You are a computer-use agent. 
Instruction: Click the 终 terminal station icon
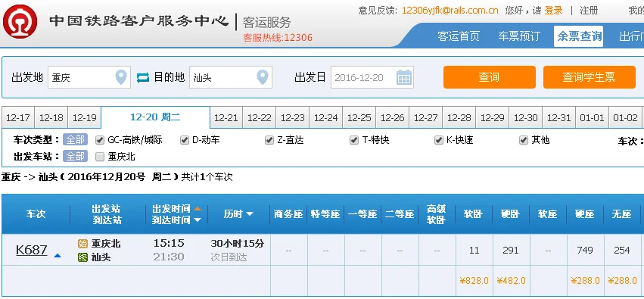[x=83, y=257]
